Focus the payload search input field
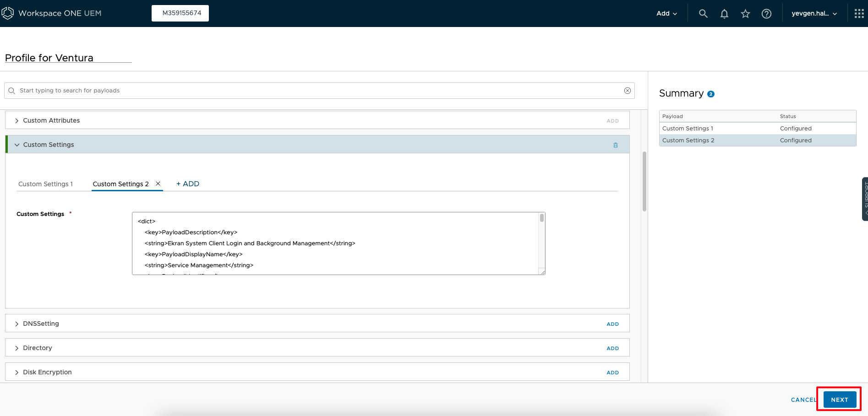This screenshot has width=868, height=416. [316, 91]
